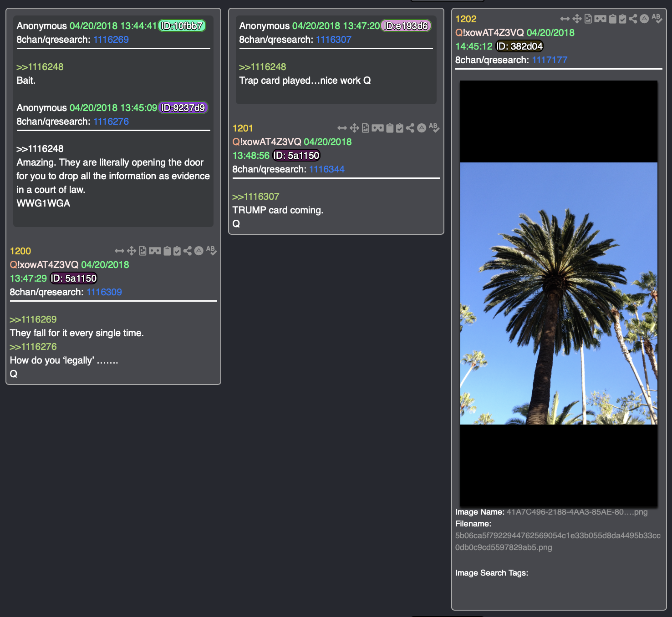Click post number 1200
The image size is (672, 617).
[20, 251]
